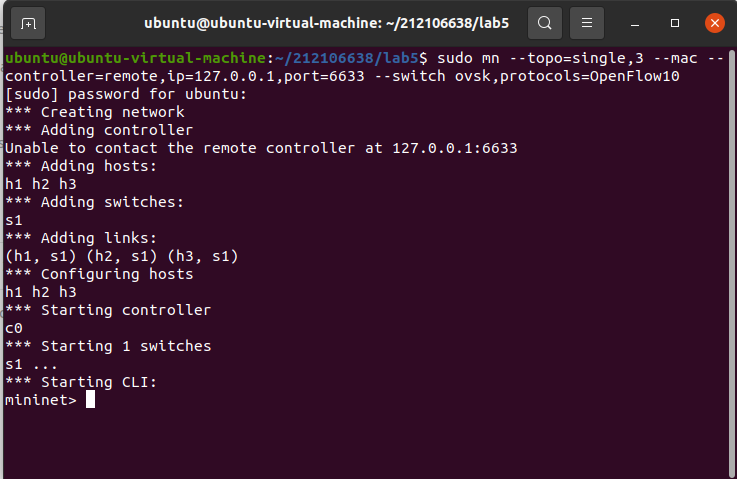
Task: Open a new terminal tab
Action: click(x=28, y=23)
